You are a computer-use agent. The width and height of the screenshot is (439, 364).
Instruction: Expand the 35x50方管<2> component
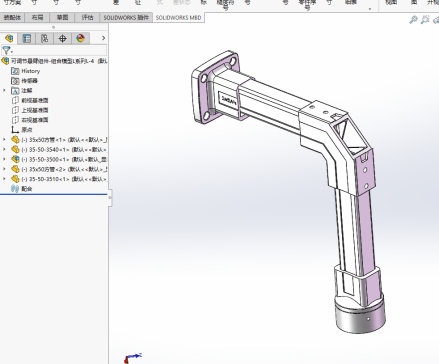tap(4, 169)
